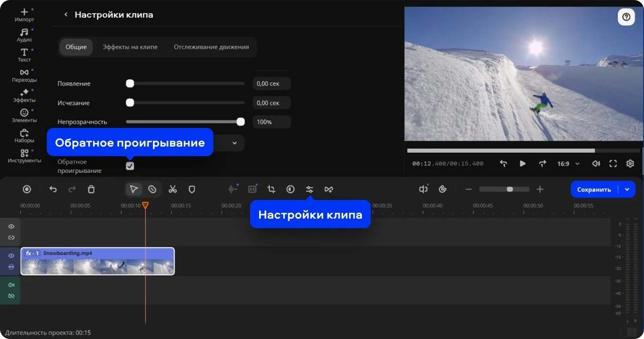Switch to the Отслеживание движения tab
Viewport: 644px width, 339px height.
[211, 47]
